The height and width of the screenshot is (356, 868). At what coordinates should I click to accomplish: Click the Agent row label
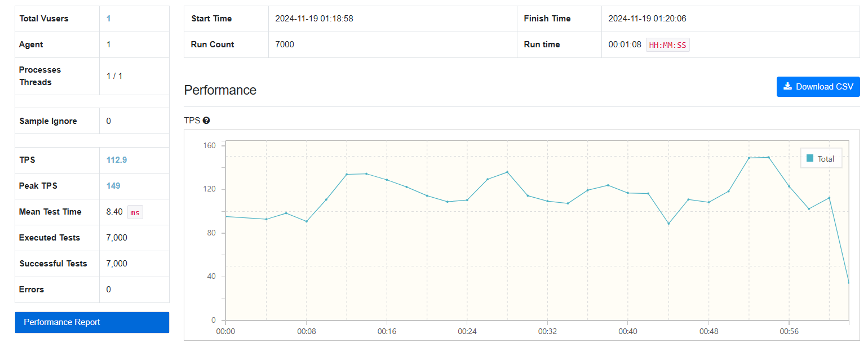tap(31, 44)
